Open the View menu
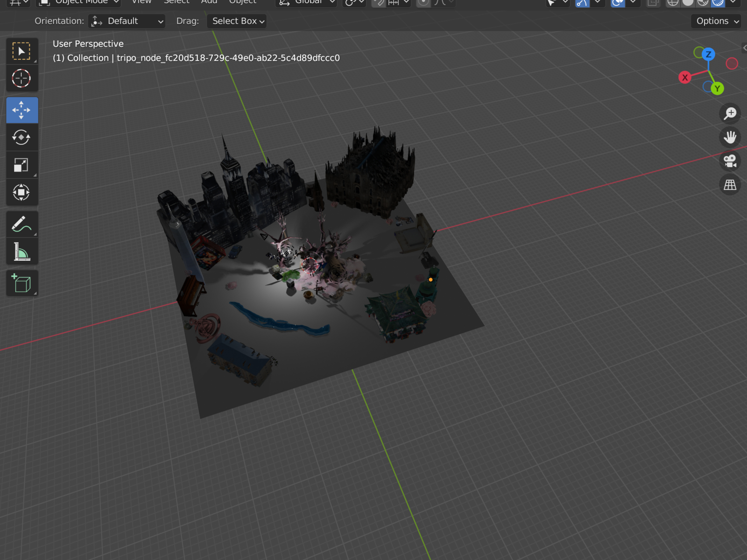The height and width of the screenshot is (560, 747). [x=141, y=2]
